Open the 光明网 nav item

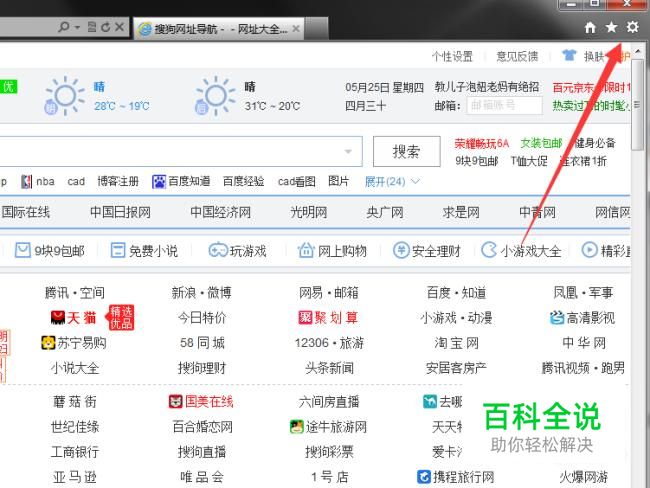tap(309, 212)
